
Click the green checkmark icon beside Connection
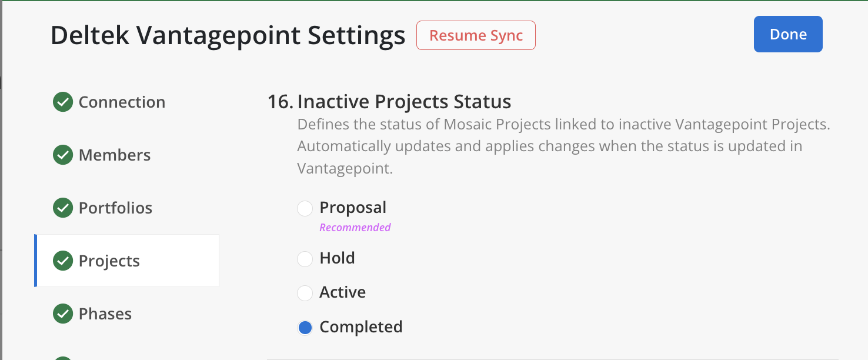(63, 102)
